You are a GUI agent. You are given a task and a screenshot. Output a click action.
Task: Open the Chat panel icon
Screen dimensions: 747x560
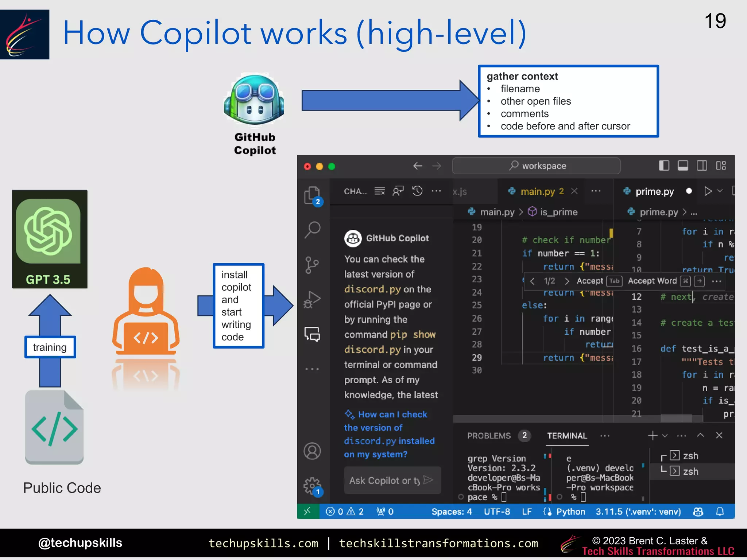tap(312, 334)
